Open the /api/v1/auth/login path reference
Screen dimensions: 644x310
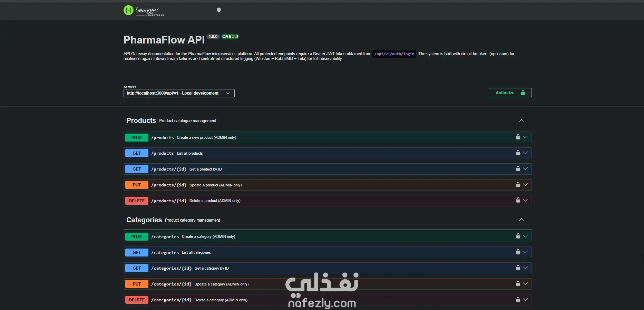394,54
